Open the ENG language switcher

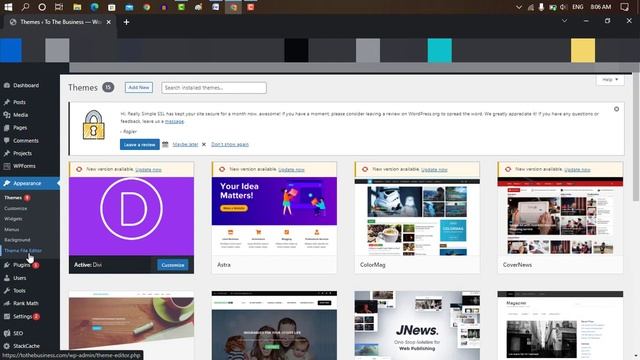(x=578, y=7)
